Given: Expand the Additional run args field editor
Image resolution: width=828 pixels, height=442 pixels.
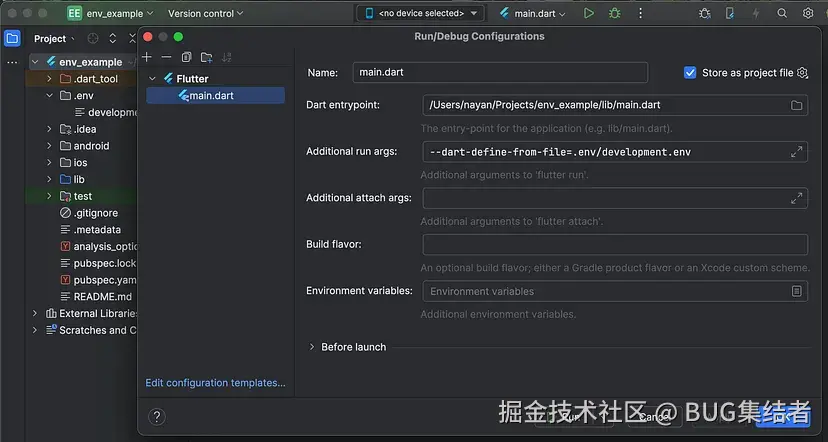Looking at the screenshot, I should (x=796, y=152).
